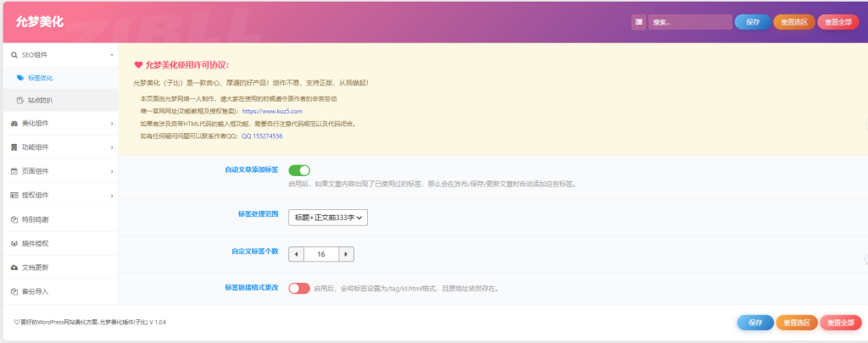Open the 特别鸣谢 section
The image size is (868, 343).
click(x=60, y=219)
